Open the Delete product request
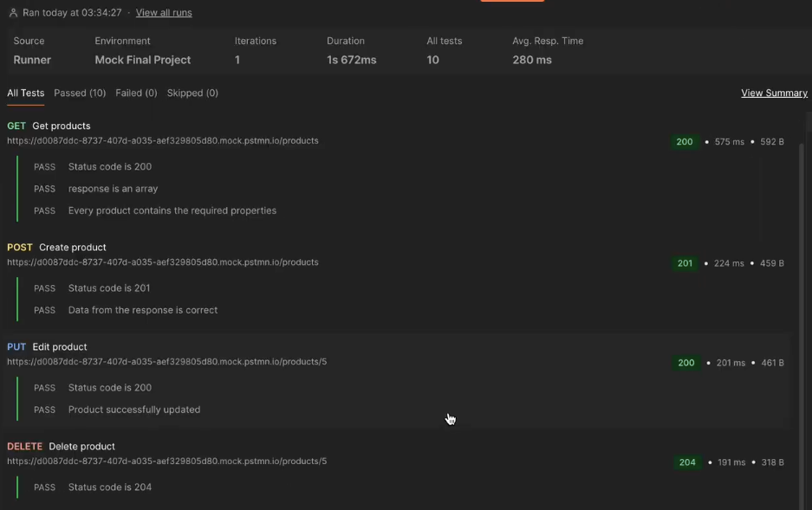The height and width of the screenshot is (510, 812). (81, 446)
